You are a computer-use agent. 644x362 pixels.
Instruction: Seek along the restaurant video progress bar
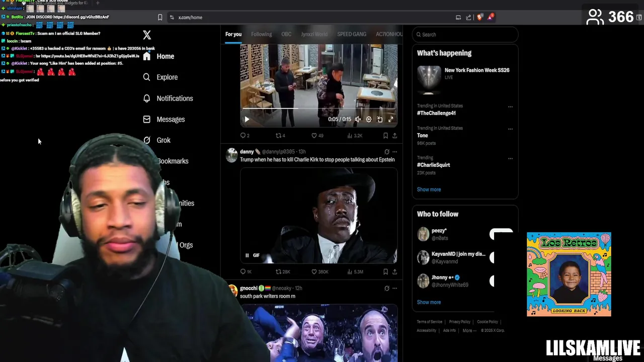(318, 109)
